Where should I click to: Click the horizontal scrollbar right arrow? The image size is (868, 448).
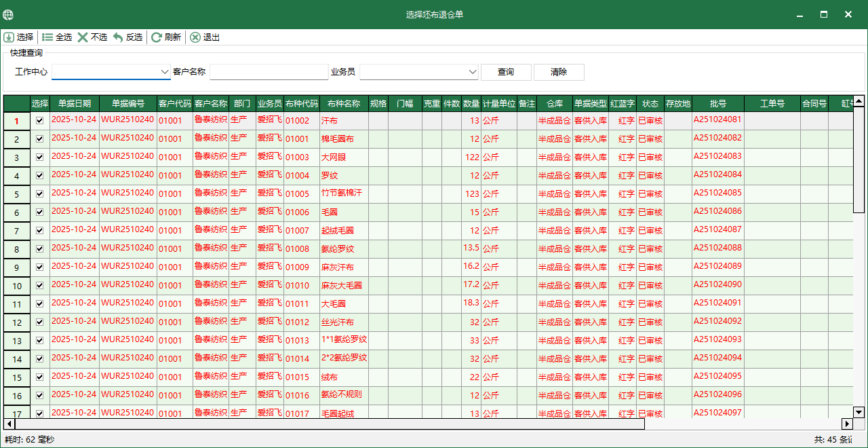pos(846,424)
